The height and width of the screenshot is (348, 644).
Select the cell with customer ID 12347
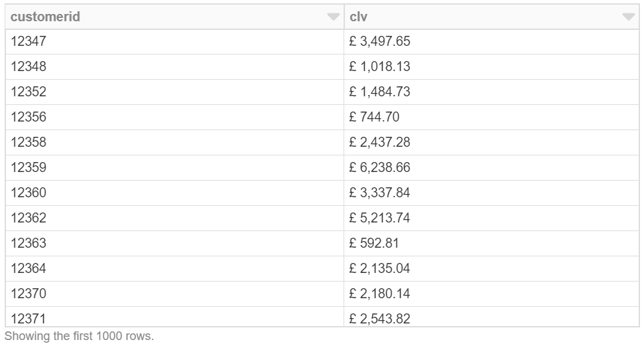point(29,41)
